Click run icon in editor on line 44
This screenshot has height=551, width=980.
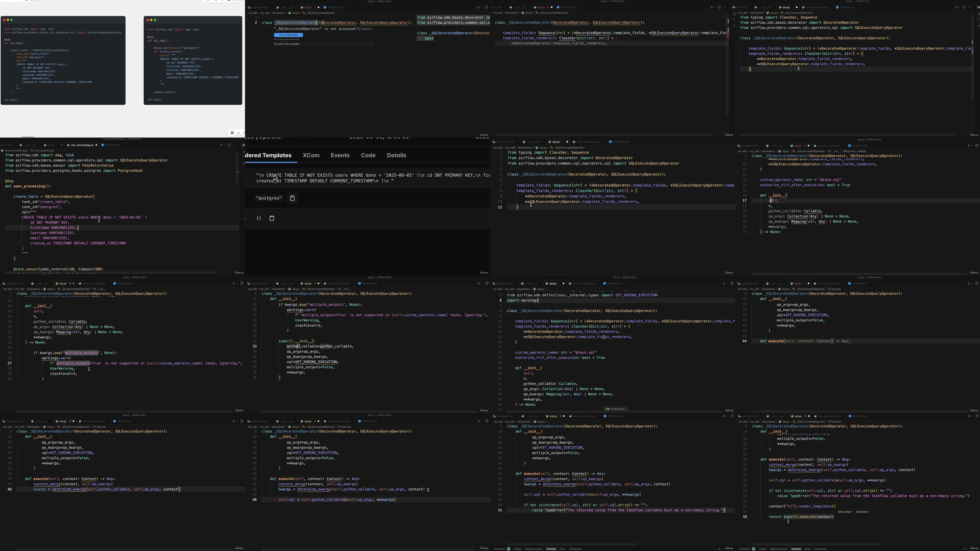[x=969, y=283]
